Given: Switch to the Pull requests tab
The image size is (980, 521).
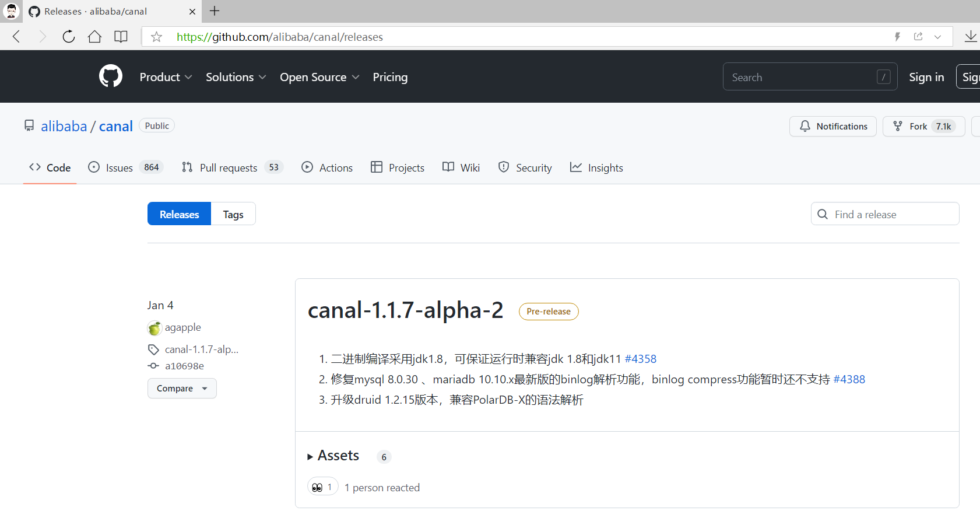Looking at the screenshot, I should 232,167.
